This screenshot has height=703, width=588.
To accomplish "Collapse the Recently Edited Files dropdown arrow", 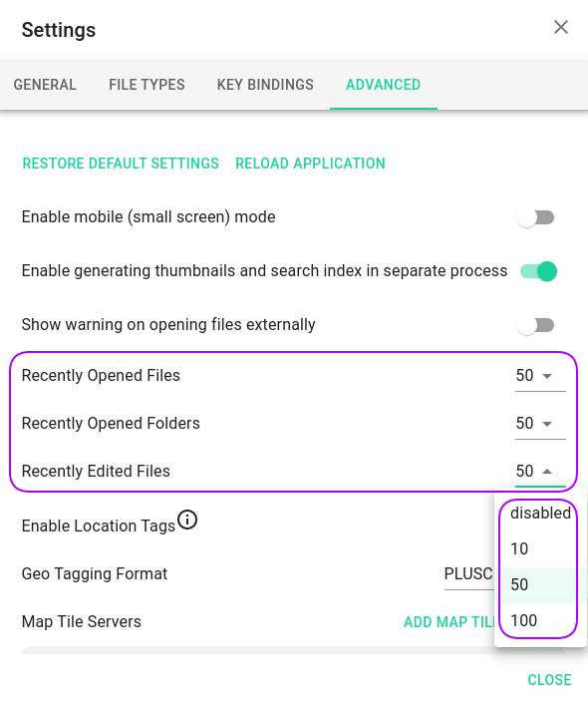I will pos(547,472).
